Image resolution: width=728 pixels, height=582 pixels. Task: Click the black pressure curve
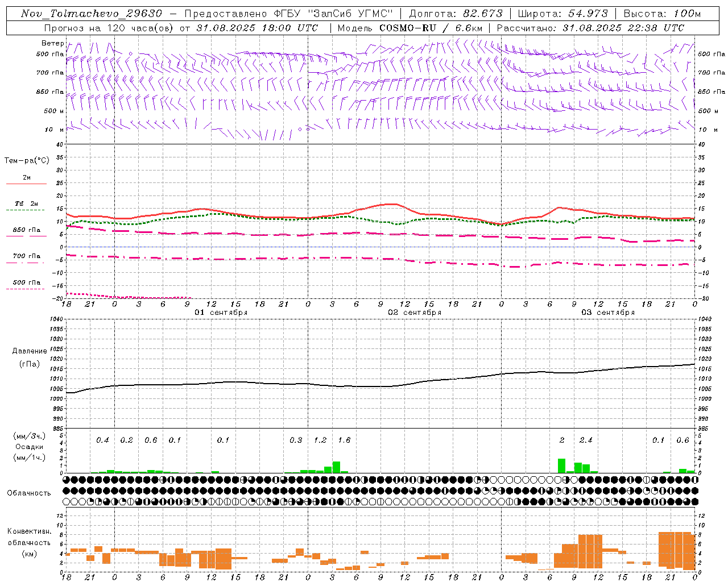click(381, 386)
